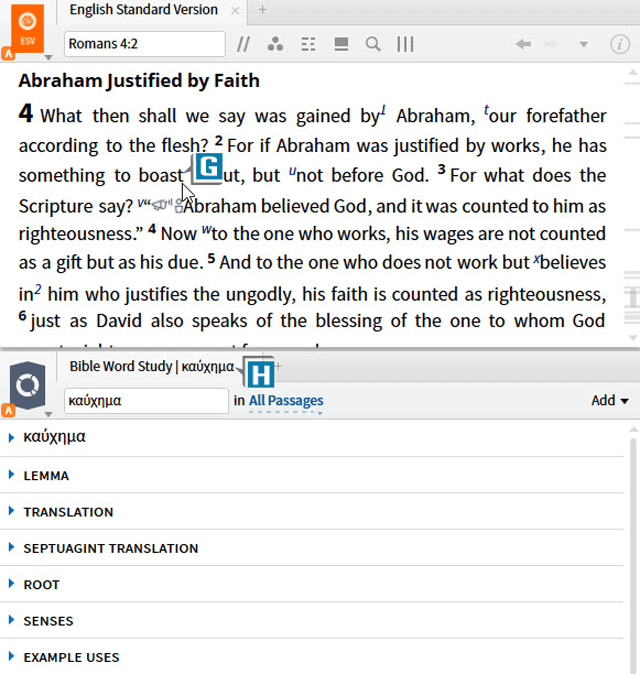The width and height of the screenshot is (640, 674).
Task: Open a new tab in the ESV panel
Action: pyautogui.click(x=263, y=9)
